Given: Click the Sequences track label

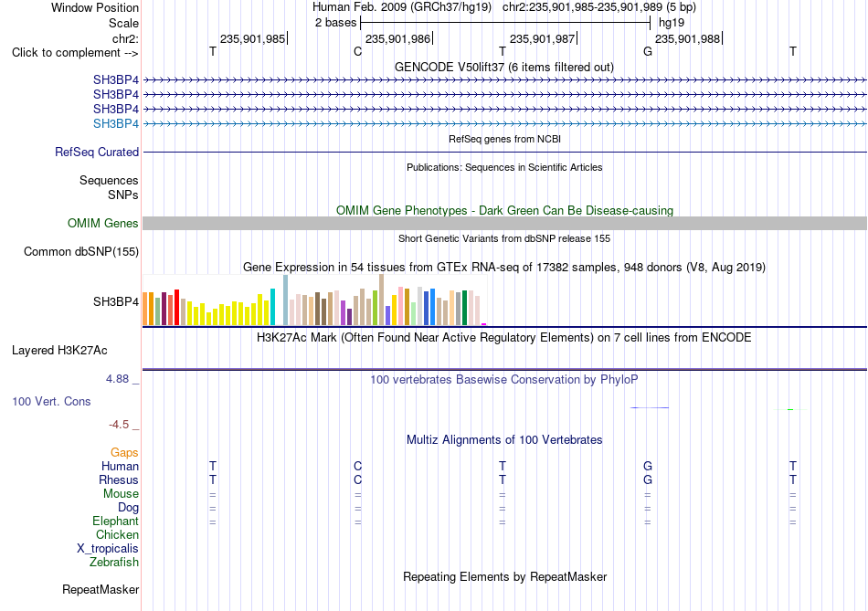Looking at the screenshot, I should [109, 181].
